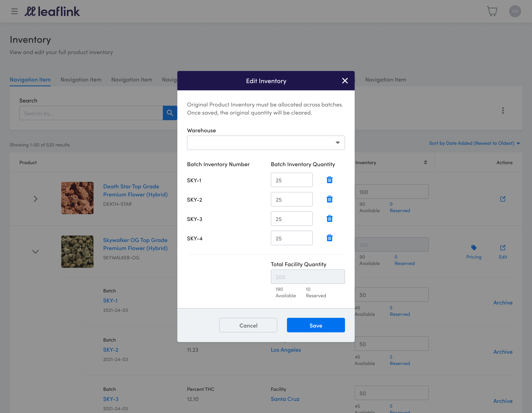Select the first Navigation Item tab
The height and width of the screenshot is (413, 532).
pyautogui.click(x=30, y=80)
